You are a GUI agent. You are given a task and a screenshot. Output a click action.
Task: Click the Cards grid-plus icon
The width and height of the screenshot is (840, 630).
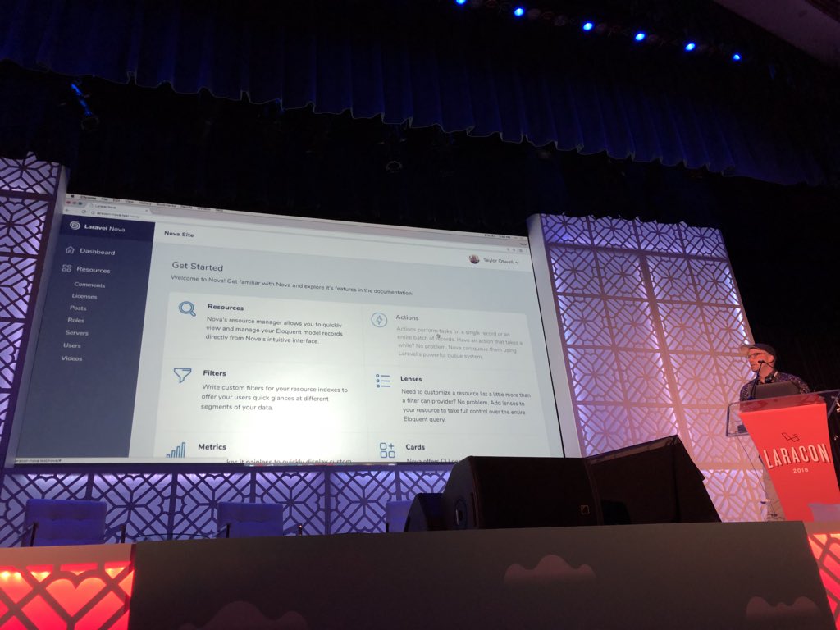coord(387,450)
